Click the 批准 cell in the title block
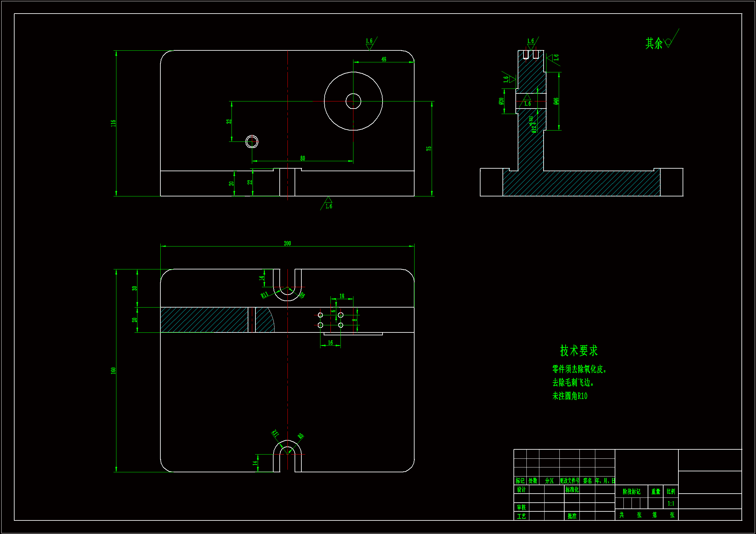The height and width of the screenshot is (534, 756). click(x=572, y=516)
